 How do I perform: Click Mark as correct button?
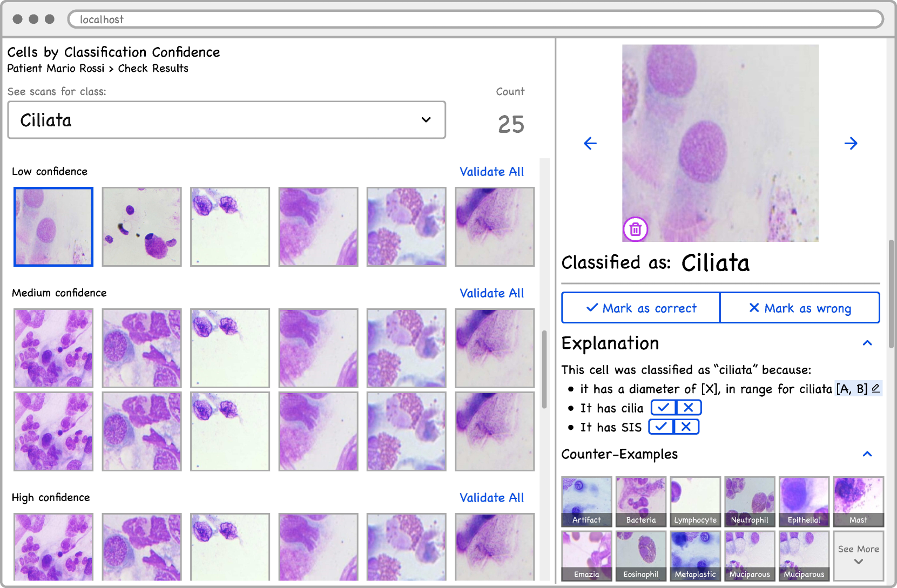point(641,308)
